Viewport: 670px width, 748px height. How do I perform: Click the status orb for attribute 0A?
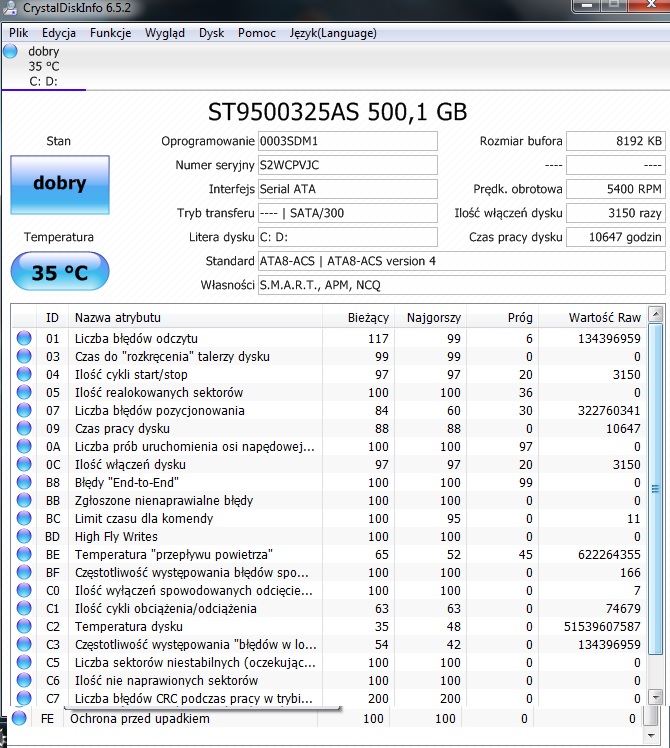coord(24,447)
